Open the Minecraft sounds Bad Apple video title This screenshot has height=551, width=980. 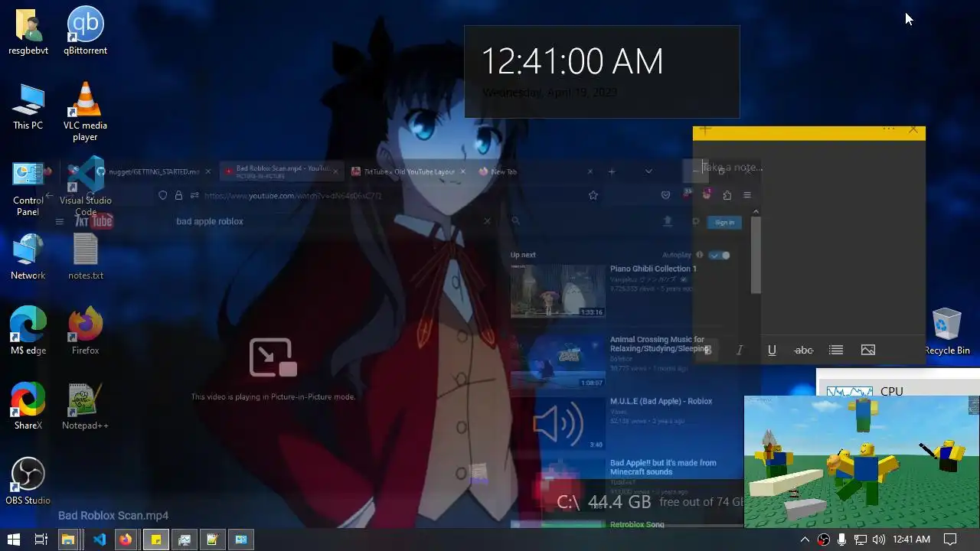click(663, 468)
